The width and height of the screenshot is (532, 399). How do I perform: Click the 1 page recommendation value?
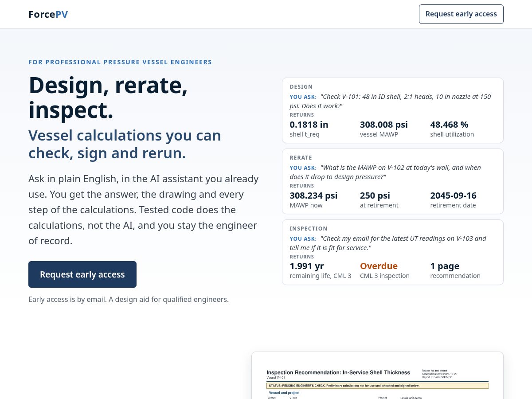click(445, 266)
